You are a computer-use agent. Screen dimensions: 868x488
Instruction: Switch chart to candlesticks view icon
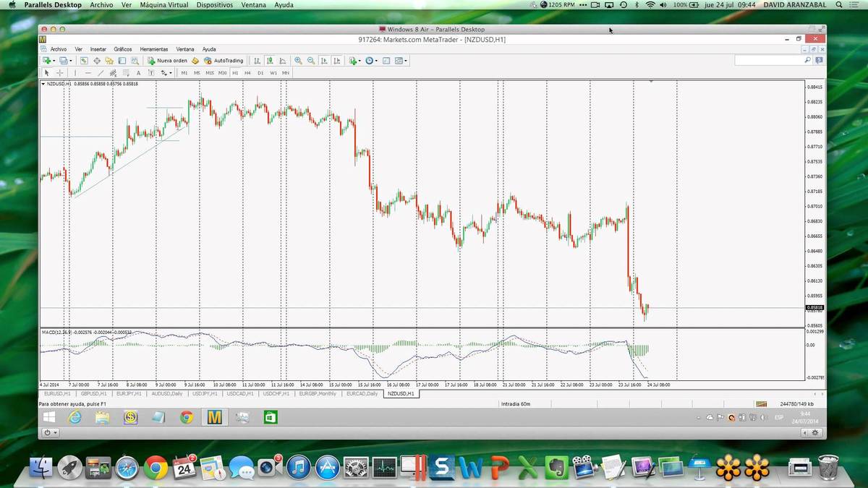point(270,61)
